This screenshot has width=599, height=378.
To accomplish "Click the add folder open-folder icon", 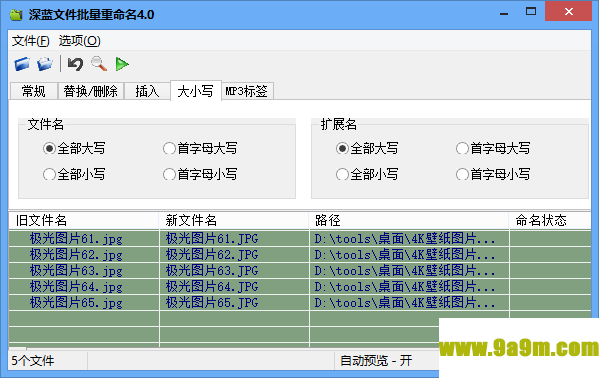I will [x=45, y=64].
